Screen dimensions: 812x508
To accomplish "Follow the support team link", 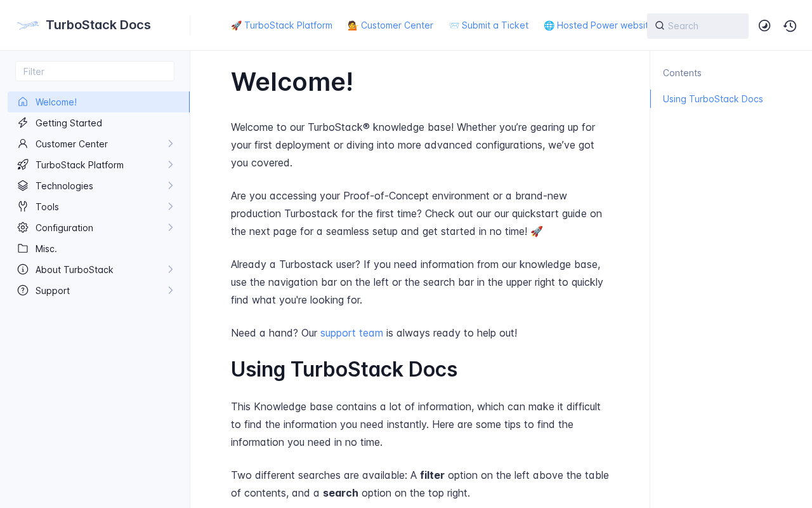I will [x=351, y=333].
